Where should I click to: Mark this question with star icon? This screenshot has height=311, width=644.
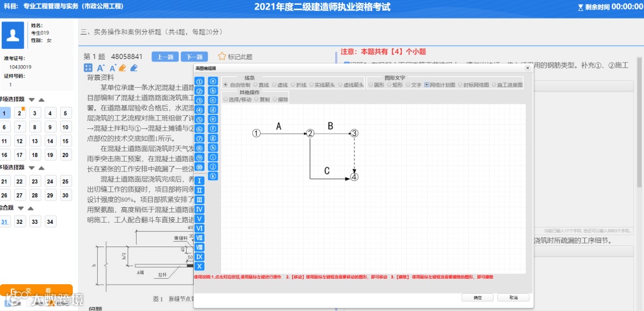coord(222,56)
